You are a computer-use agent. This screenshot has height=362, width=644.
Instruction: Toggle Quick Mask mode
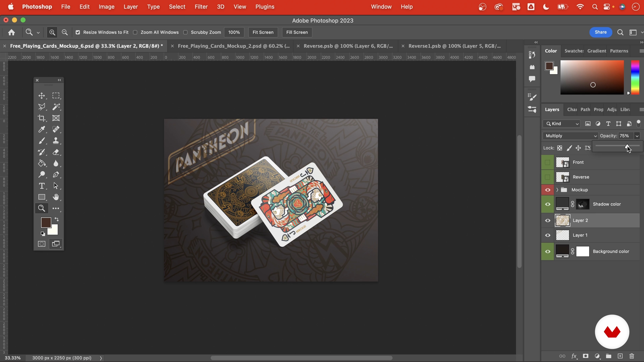coord(42,244)
